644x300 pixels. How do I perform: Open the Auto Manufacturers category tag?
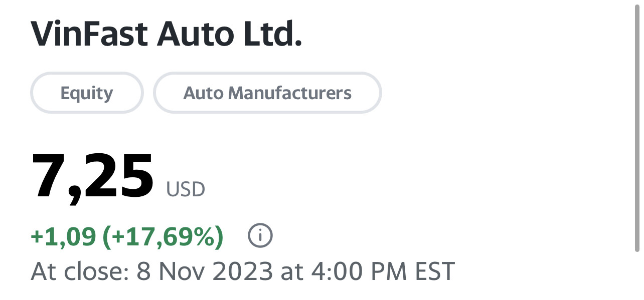[267, 93]
